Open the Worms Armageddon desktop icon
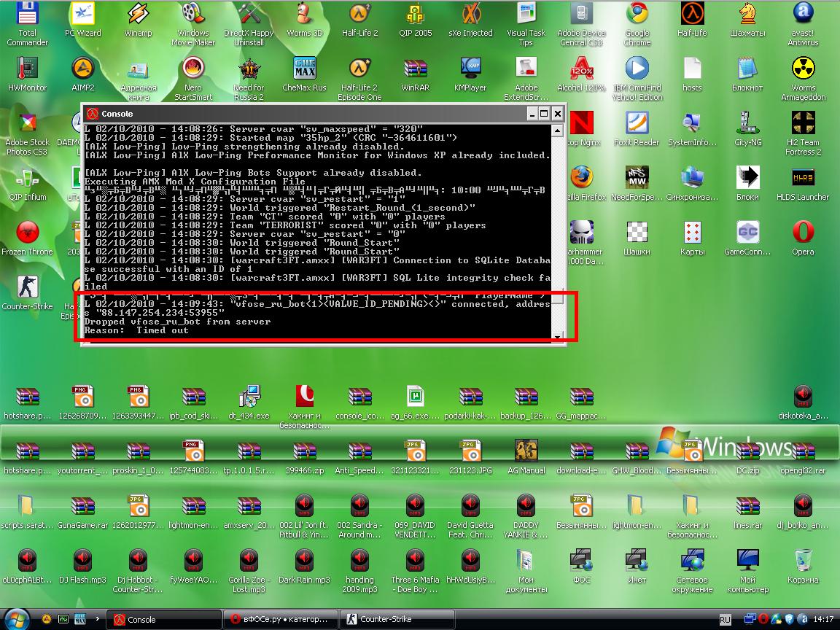This screenshot has width=840, height=630. click(x=803, y=71)
